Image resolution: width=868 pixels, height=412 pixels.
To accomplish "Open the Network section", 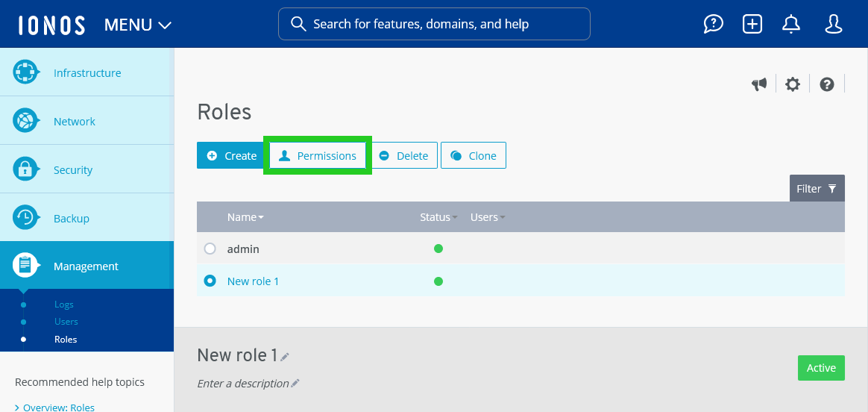I will tap(87, 121).
